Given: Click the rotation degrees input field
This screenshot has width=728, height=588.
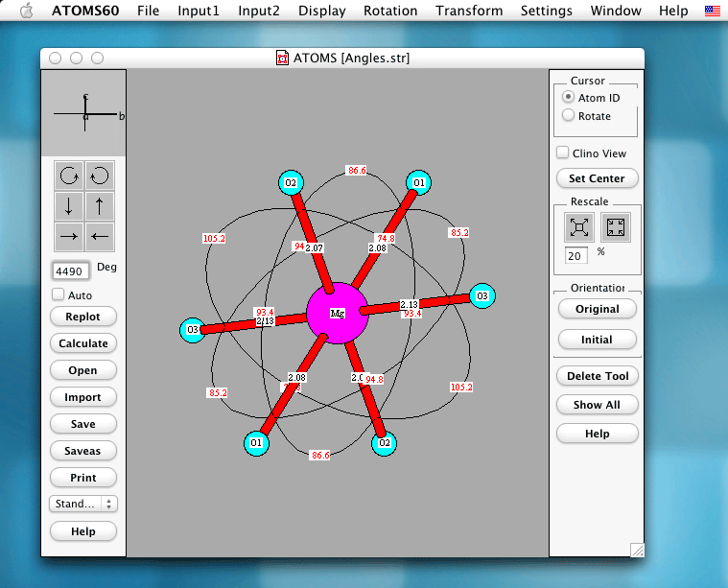Looking at the screenshot, I should click(x=70, y=270).
